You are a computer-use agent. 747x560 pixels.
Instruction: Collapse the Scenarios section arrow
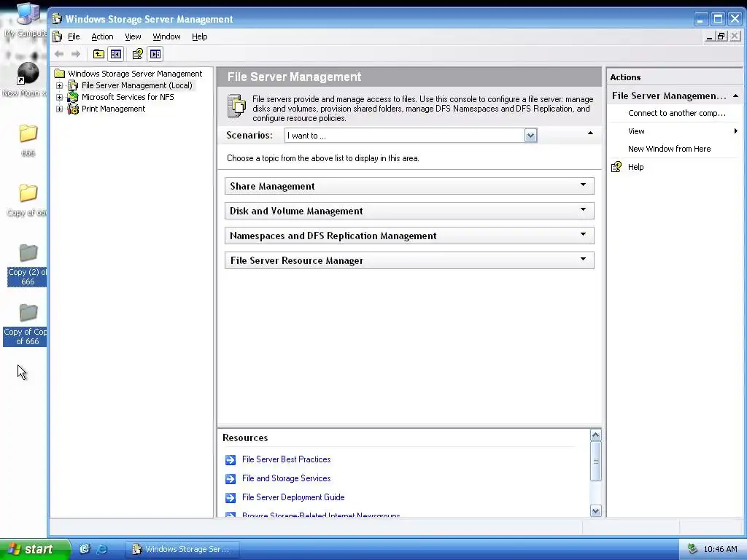tap(590, 133)
